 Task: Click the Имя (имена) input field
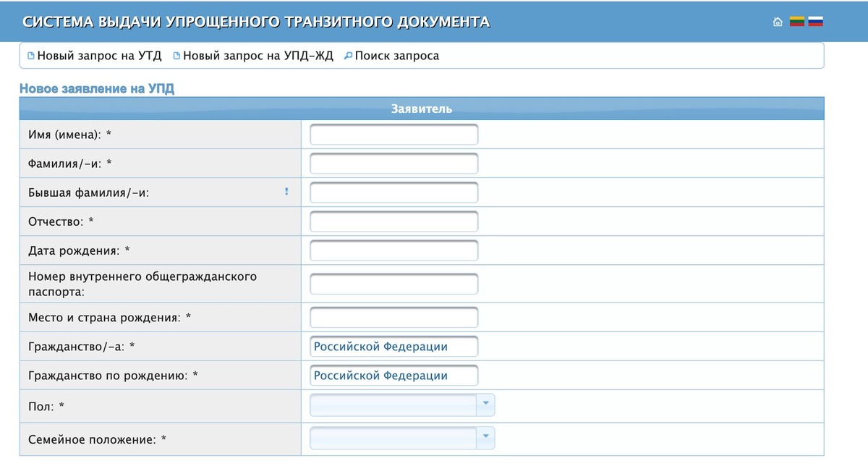tap(393, 134)
